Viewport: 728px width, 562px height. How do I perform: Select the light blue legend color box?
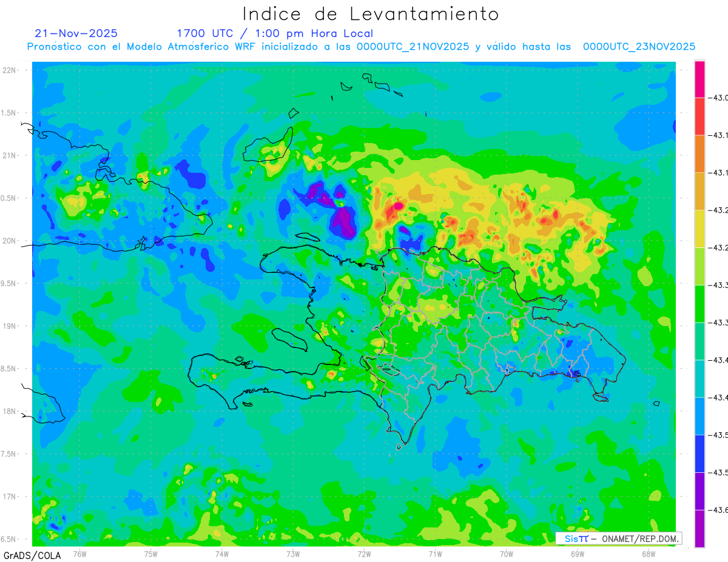[x=699, y=416]
